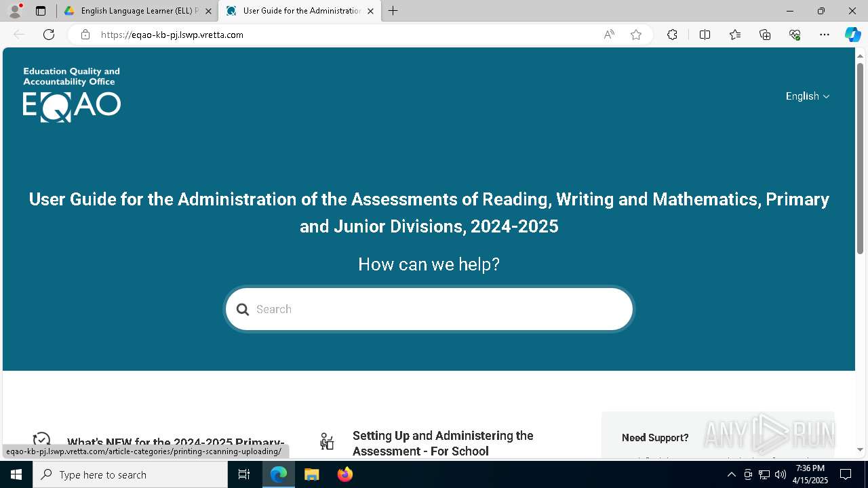Click the EQAO logo
868x488 pixels.
(x=71, y=95)
